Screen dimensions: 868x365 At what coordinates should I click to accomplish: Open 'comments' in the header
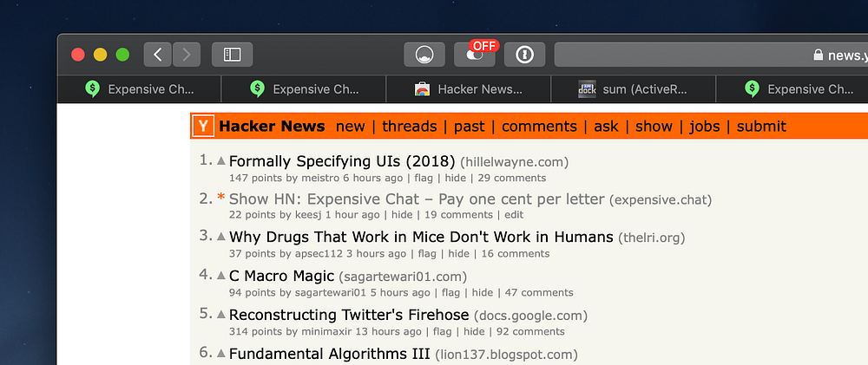point(539,127)
